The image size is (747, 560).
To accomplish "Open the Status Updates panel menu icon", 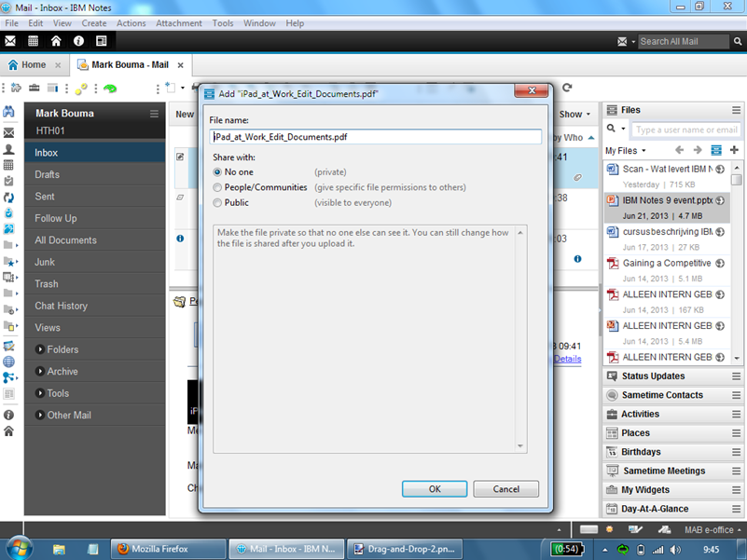I will [736, 376].
